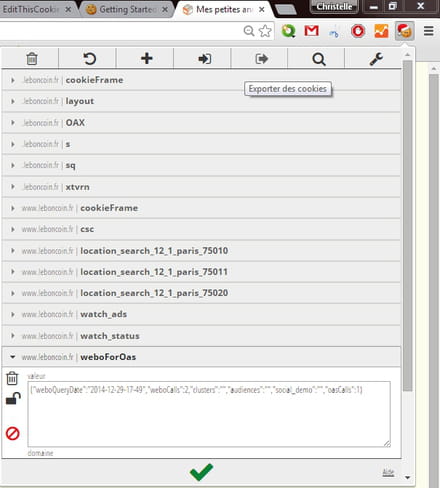440x488 pixels.
Task: Expand location_search_12_1_paris_75011 cookie
Action: [201, 272]
